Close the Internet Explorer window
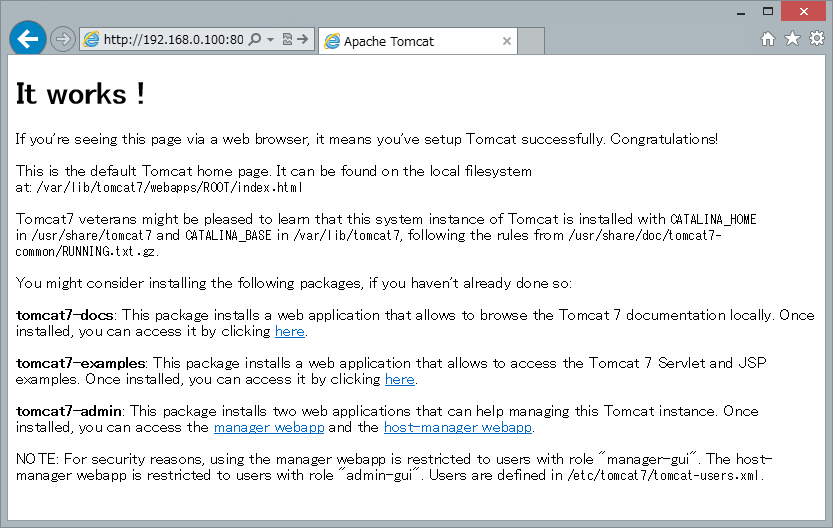 point(803,11)
